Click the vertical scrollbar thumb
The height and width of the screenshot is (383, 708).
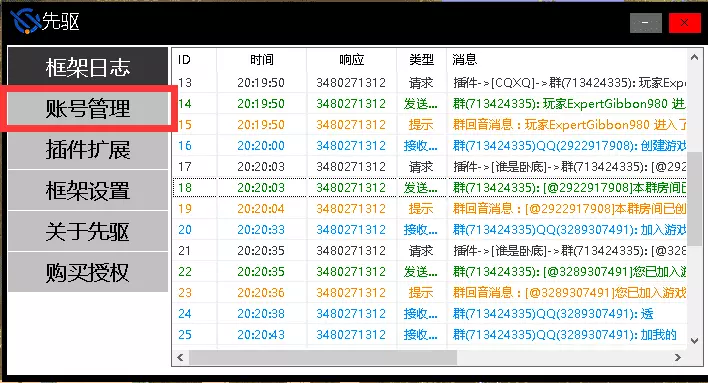694,199
